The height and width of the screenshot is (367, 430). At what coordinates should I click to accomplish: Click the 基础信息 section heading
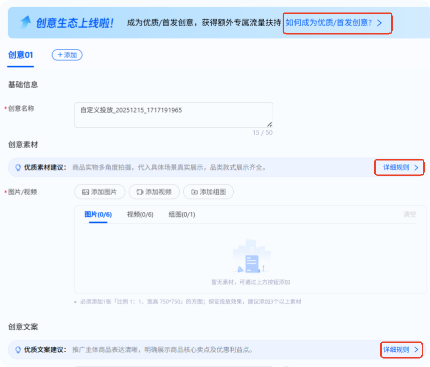[x=23, y=85]
